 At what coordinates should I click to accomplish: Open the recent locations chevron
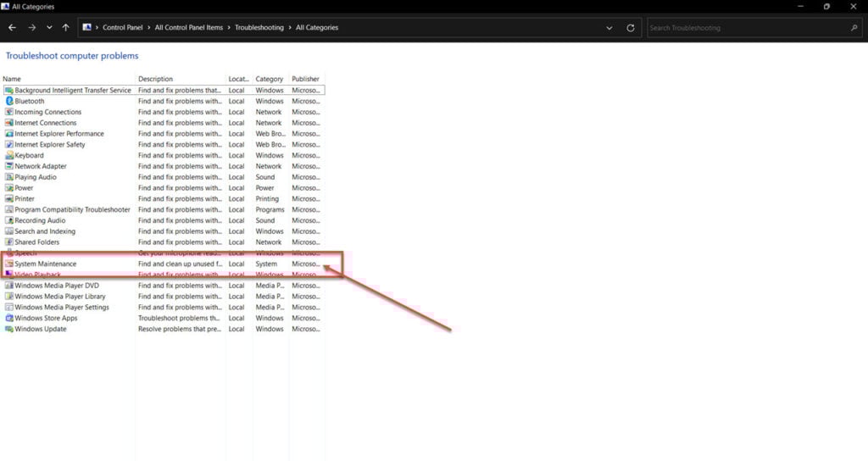tap(49, 28)
